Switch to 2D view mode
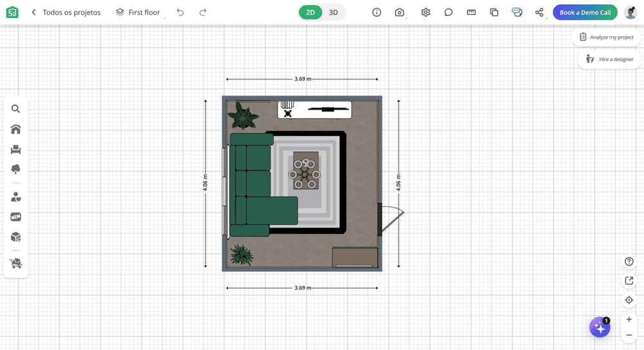644x350 pixels. click(310, 12)
